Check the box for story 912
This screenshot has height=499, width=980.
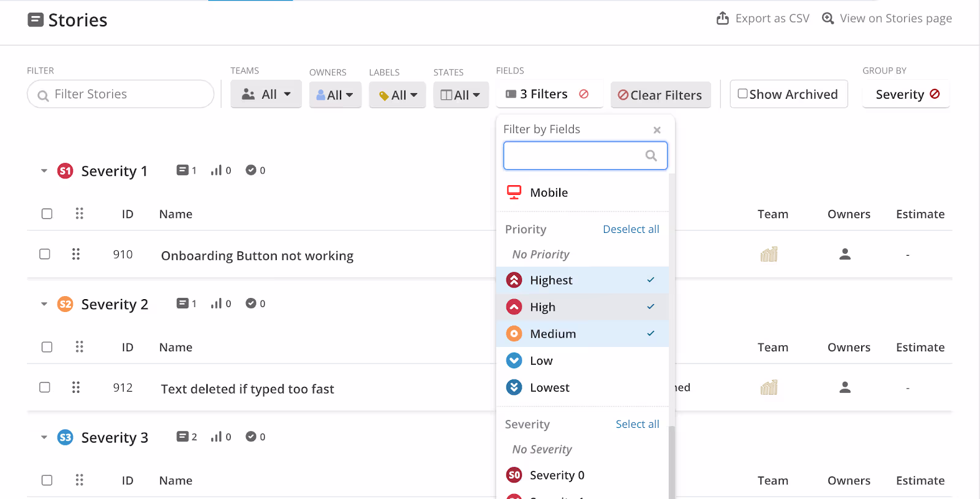45,387
